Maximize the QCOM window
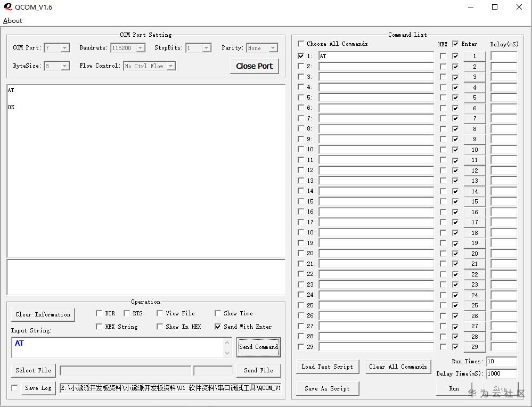532x407 pixels. 495,7
